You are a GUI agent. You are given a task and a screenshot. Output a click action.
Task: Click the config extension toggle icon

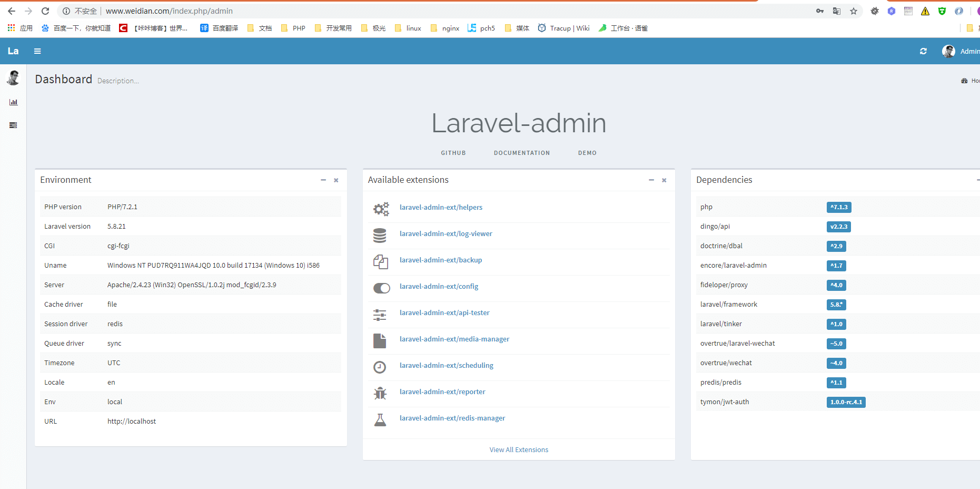[x=382, y=288]
